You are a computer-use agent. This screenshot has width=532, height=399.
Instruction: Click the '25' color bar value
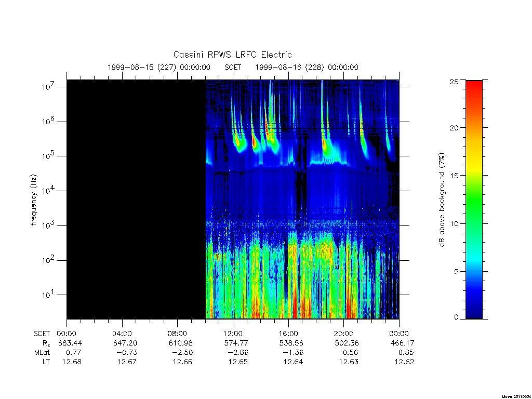point(454,82)
